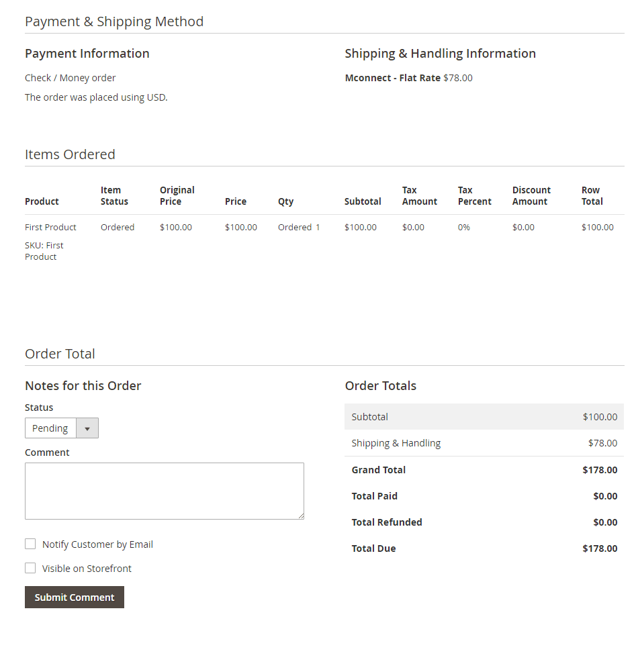Select the Grand Total label in Order Totals
Image resolution: width=638 pixels, height=672 pixels.
(378, 470)
